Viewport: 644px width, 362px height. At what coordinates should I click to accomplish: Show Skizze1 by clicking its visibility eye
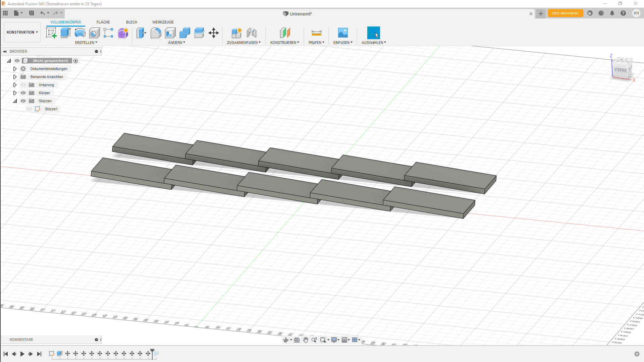pos(29,109)
